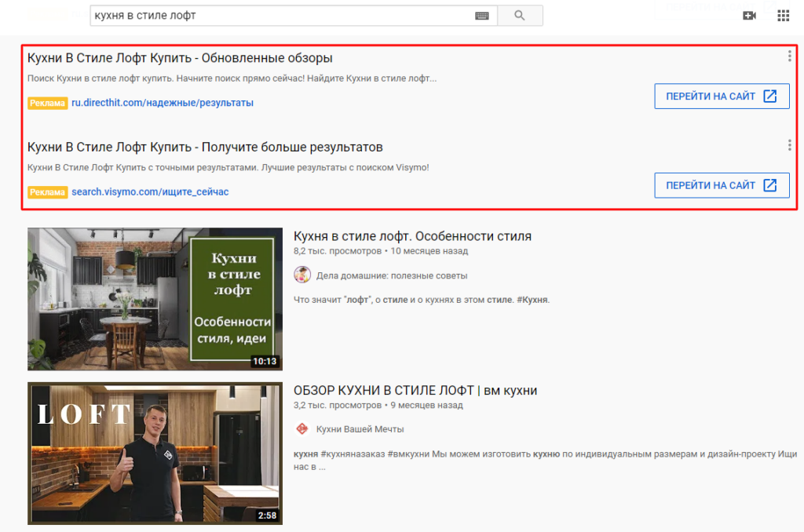The width and height of the screenshot is (804, 532).
Task: Click 'Перейти на сайт' button for Visymo ad
Action: pos(722,186)
